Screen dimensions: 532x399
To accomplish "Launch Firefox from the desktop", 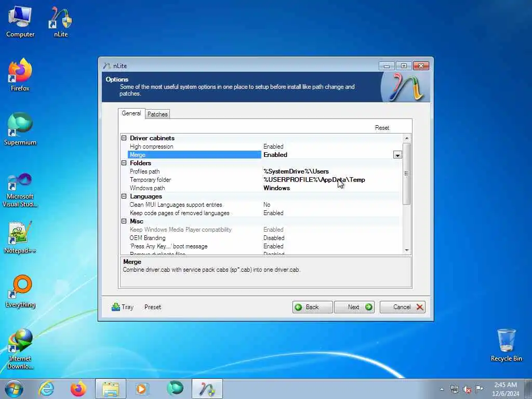I will 20,75.
